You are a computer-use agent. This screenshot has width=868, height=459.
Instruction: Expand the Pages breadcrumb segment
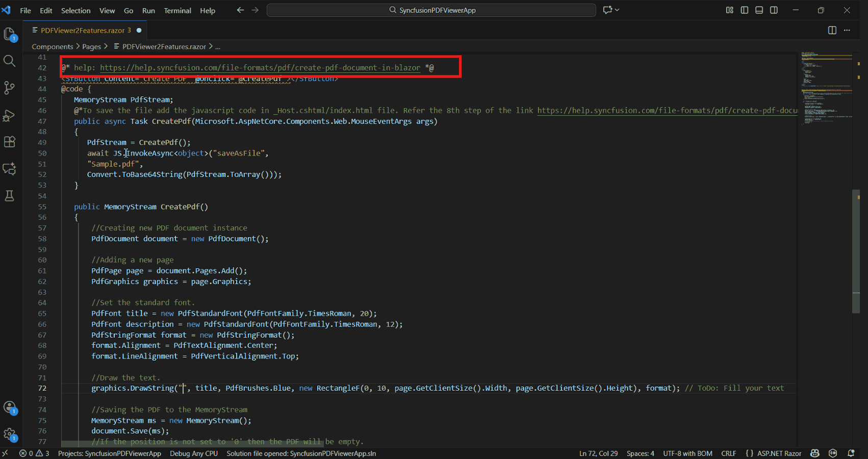point(92,46)
